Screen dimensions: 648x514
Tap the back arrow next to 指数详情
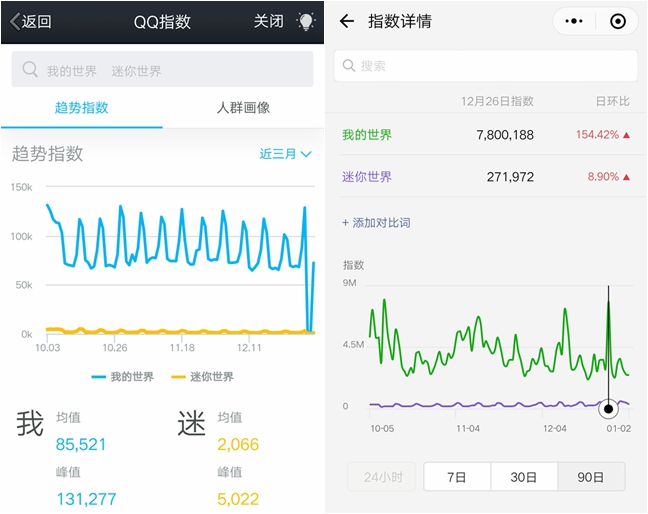coord(347,21)
